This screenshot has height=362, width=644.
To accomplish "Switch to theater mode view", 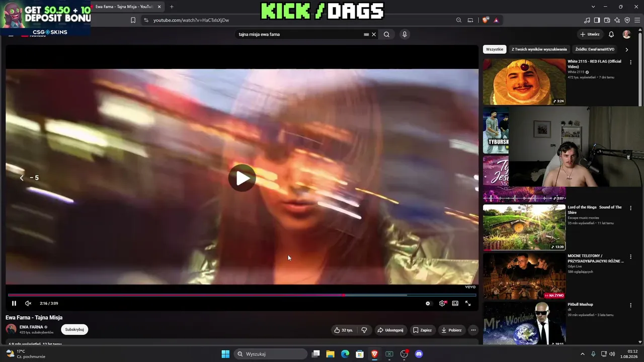I will click(455, 303).
